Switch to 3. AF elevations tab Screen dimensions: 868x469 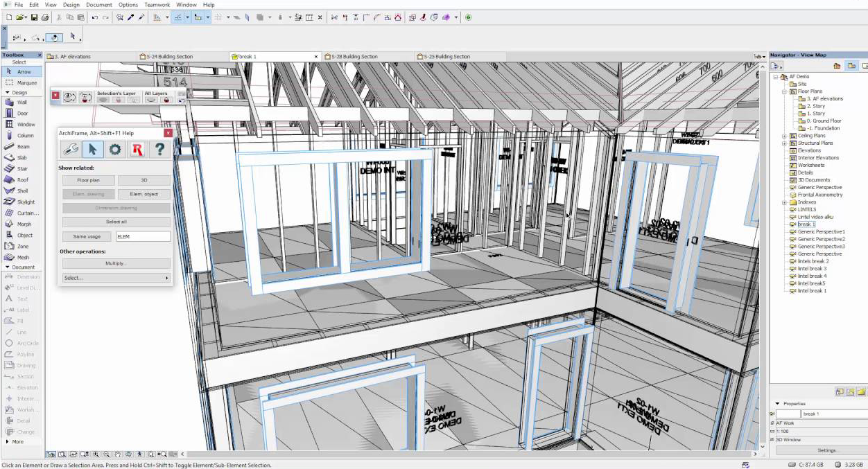[x=90, y=56]
